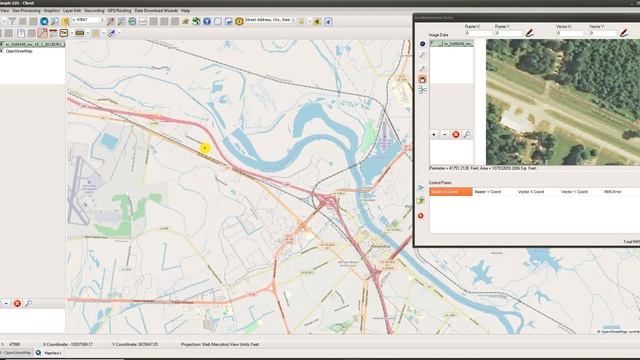Click the yellow layer icon left of scale box
This screenshot has width=640, height=360.
(65, 21)
